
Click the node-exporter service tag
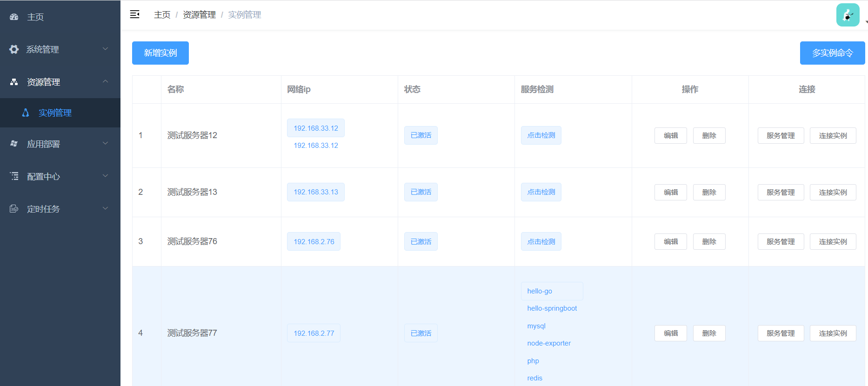pyautogui.click(x=549, y=343)
